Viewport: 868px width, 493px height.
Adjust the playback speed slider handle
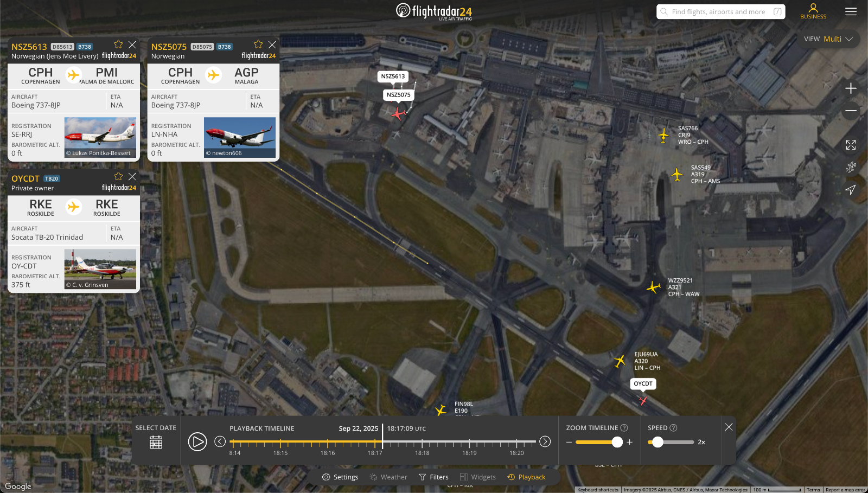[x=658, y=442]
